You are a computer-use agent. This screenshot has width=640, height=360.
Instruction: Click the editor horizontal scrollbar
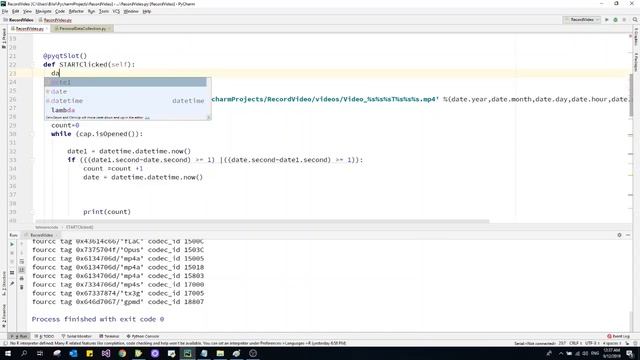click(x=262, y=222)
